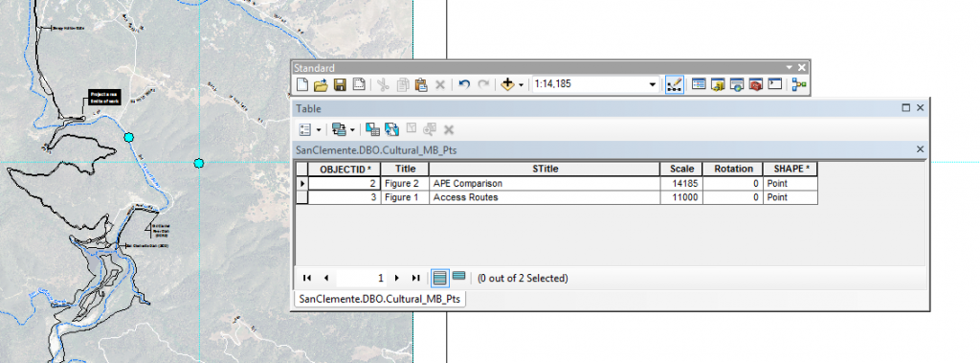Toggle the Editor Toolbar button
Screen dimensions: 980x363
click(x=675, y=84)
